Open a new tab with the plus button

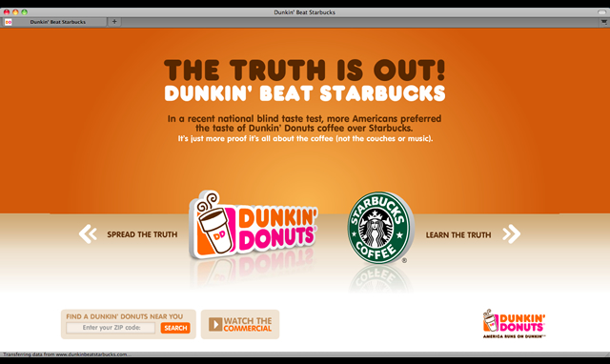(114, 22)
